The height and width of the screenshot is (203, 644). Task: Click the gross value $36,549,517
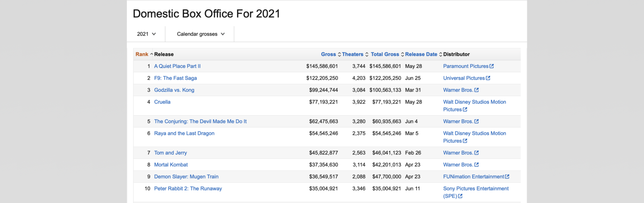pyautogui.click(x=324, y=176)
